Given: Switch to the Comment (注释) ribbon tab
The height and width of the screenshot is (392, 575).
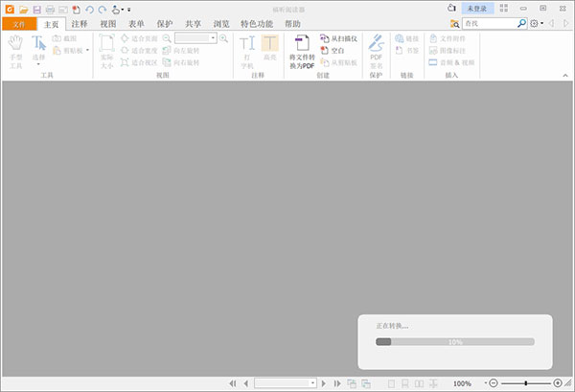Looking at the screenshot, I should [80, 23].
